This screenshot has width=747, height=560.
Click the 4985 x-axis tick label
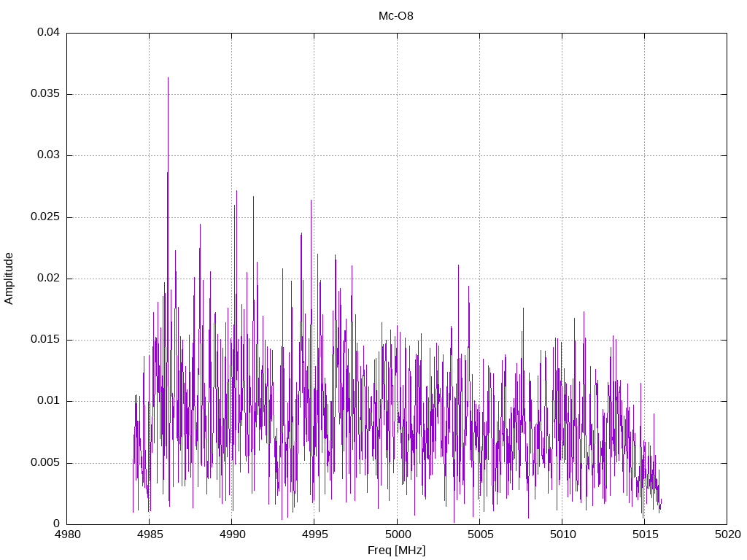pyautogui.click(x=150, y=534)
